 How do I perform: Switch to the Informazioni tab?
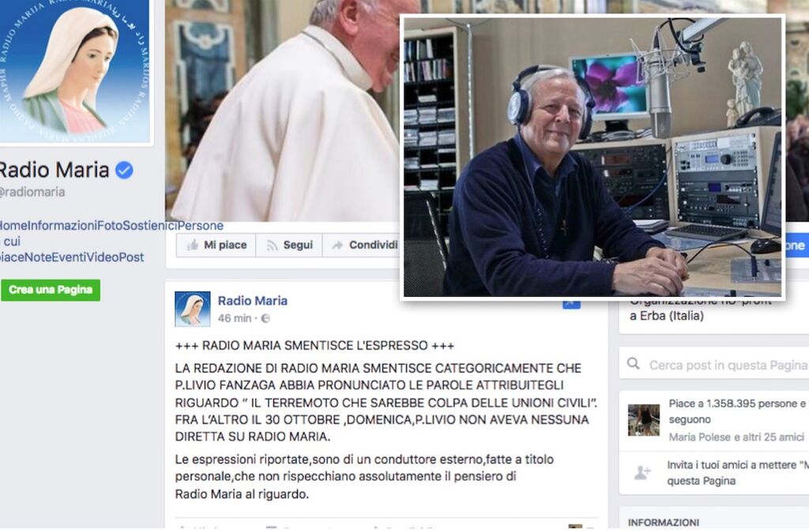(x=62, y=225)
